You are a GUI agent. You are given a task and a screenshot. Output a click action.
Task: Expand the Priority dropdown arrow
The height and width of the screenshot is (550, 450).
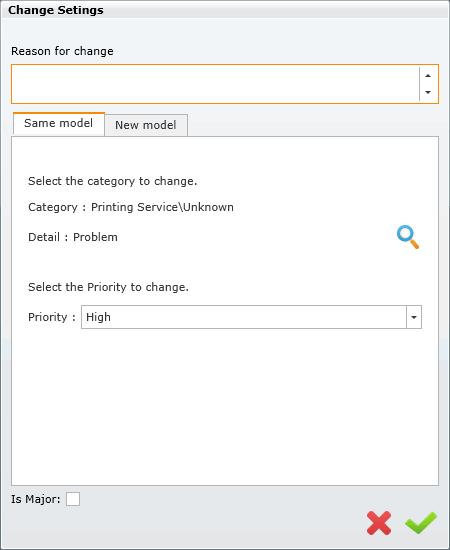[414, 317]
